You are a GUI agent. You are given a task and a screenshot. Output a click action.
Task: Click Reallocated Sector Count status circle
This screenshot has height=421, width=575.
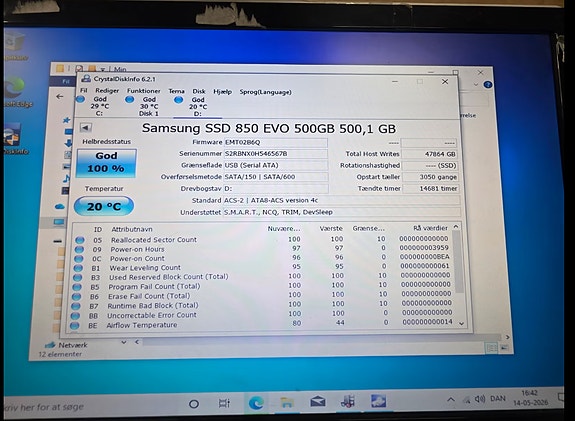(80, 240)
